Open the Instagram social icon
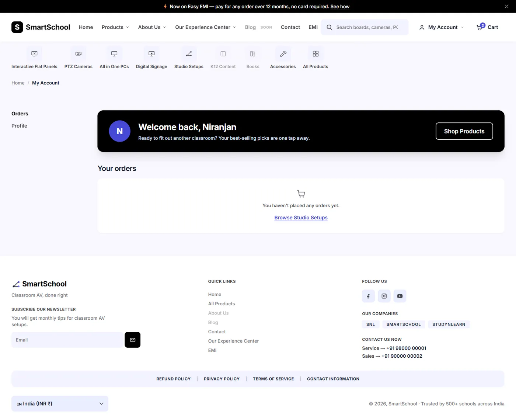 coord(384,296)
